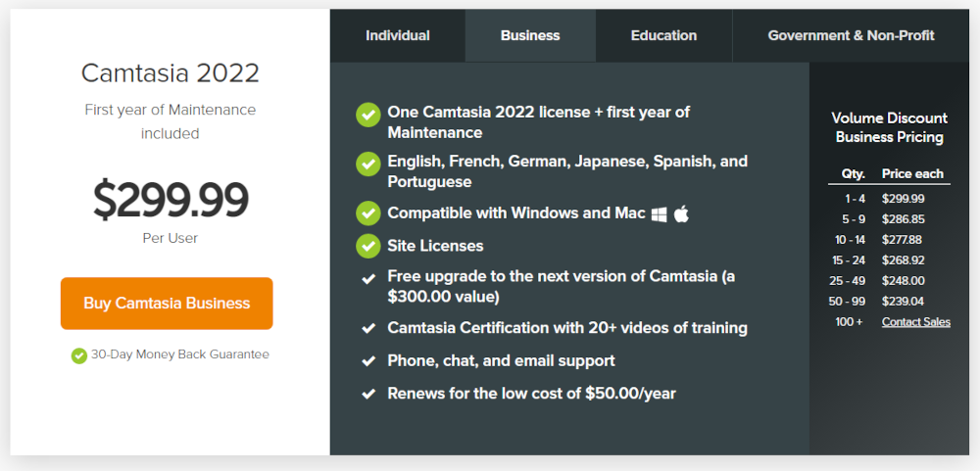Screen dimensions: 980x471
Task: Click white checkmark beside Renews for low cost
Action: (368, 395)
